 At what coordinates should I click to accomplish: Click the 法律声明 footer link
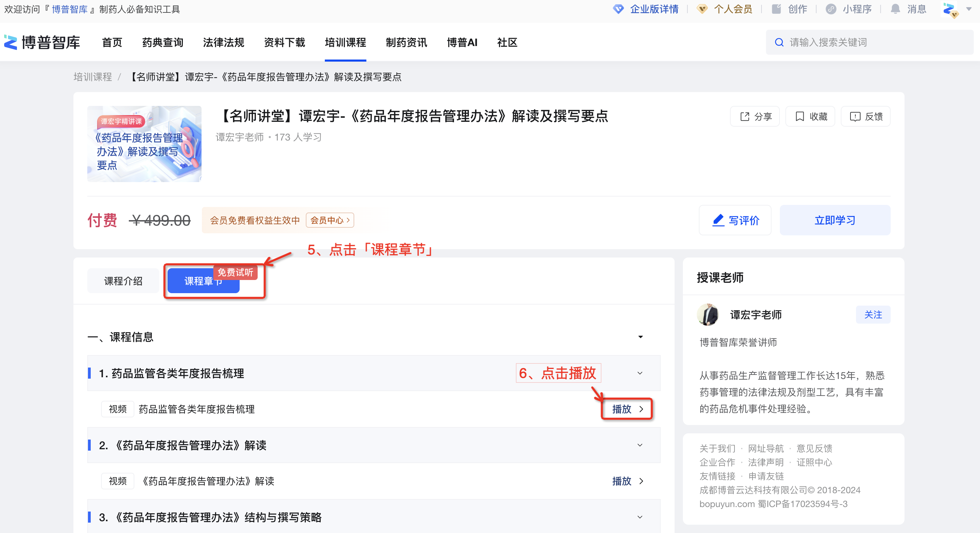(x=766, y=463)
